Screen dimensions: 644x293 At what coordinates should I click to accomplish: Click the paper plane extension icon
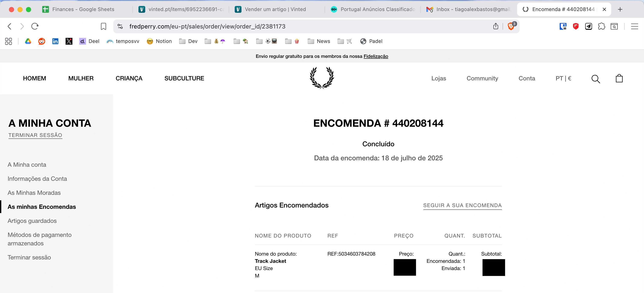click(588, 26)
